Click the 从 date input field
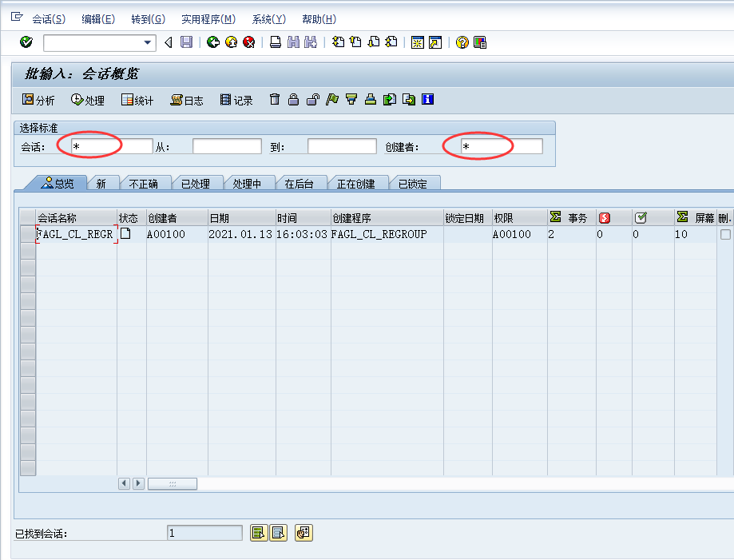The image size is (734, 560). 227,146
